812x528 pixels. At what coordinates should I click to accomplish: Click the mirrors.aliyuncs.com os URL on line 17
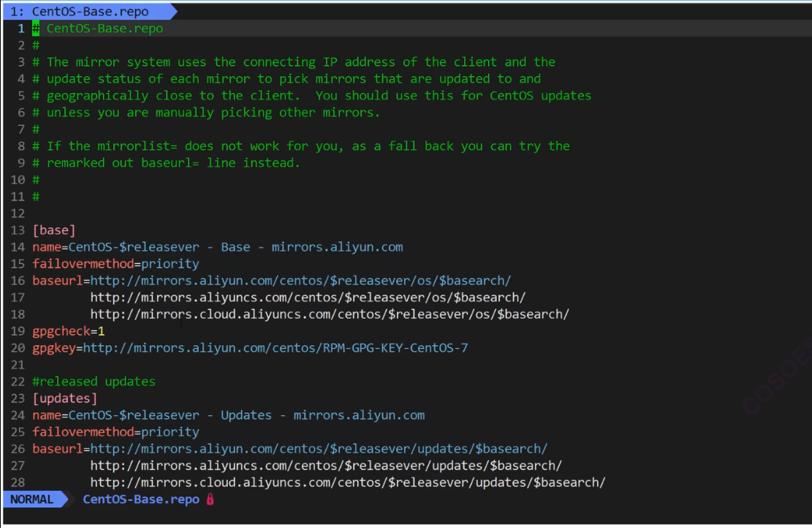coord(308,298)
